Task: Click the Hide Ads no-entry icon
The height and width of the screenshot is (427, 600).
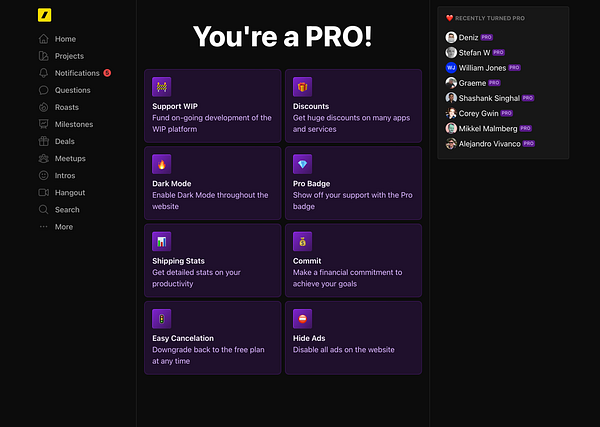Action: (x=302, y=319)
